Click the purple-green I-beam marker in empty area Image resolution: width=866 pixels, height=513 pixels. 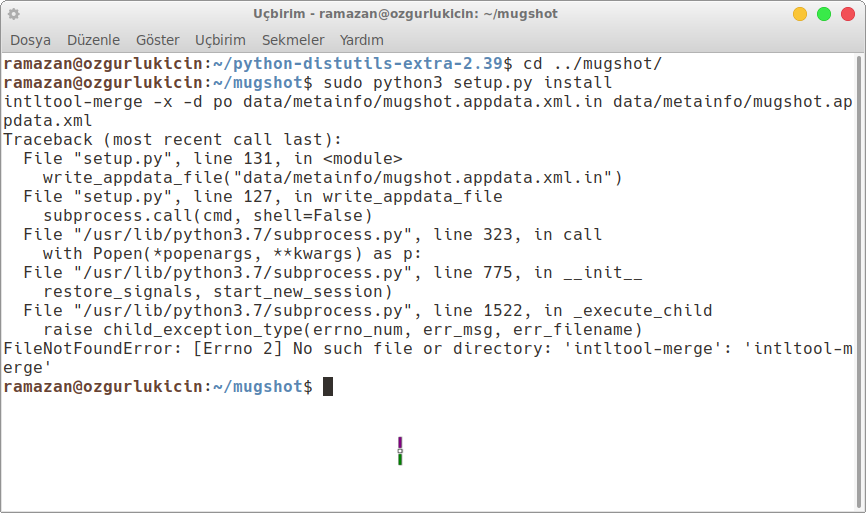400,451
